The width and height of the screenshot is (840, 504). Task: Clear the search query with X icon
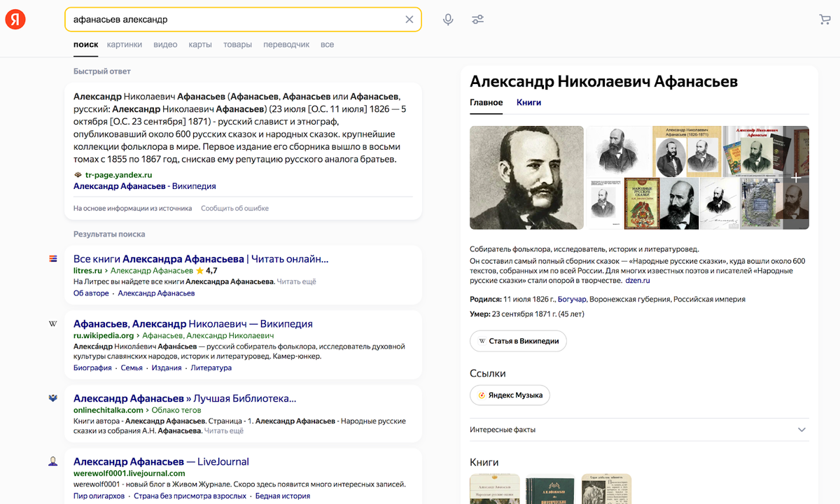tap(409, 20)
